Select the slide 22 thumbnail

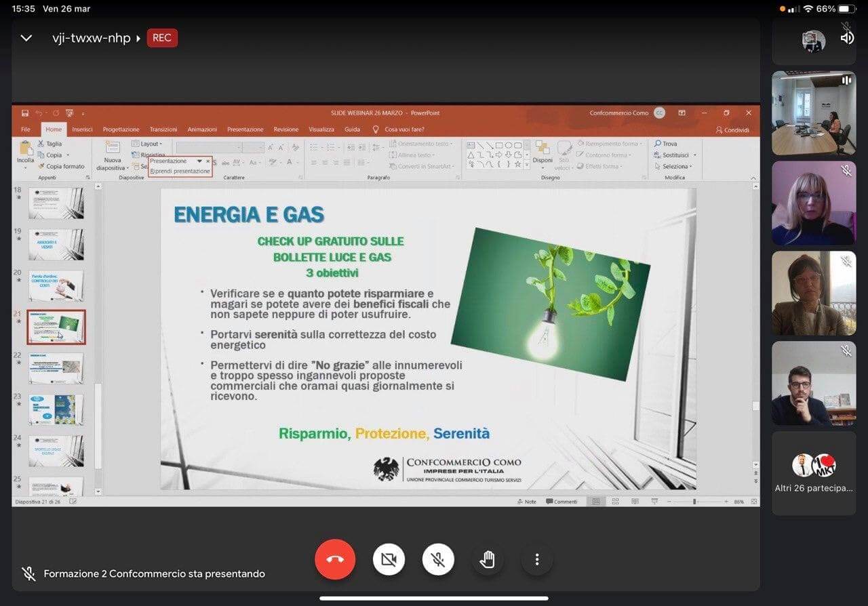[56, 368]
